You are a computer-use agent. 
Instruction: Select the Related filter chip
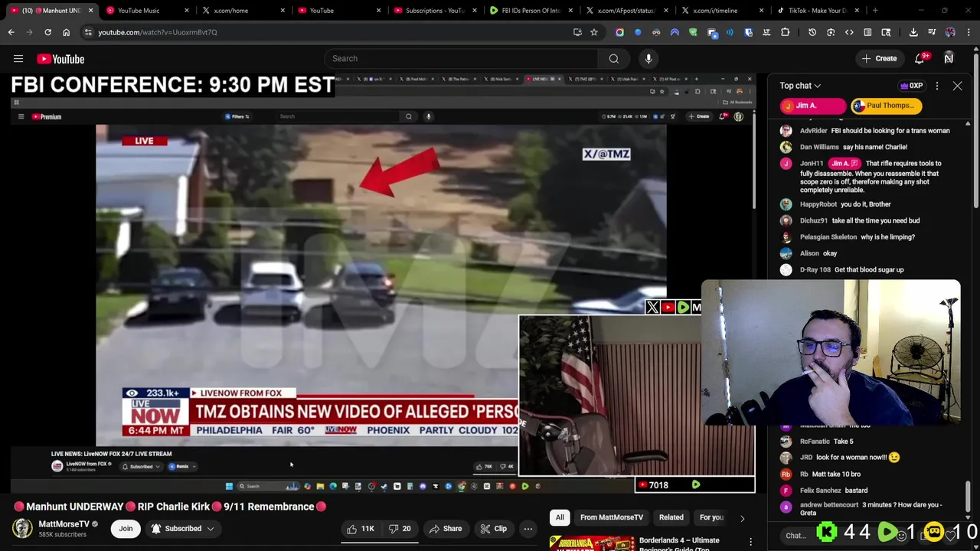click(671, 517)
